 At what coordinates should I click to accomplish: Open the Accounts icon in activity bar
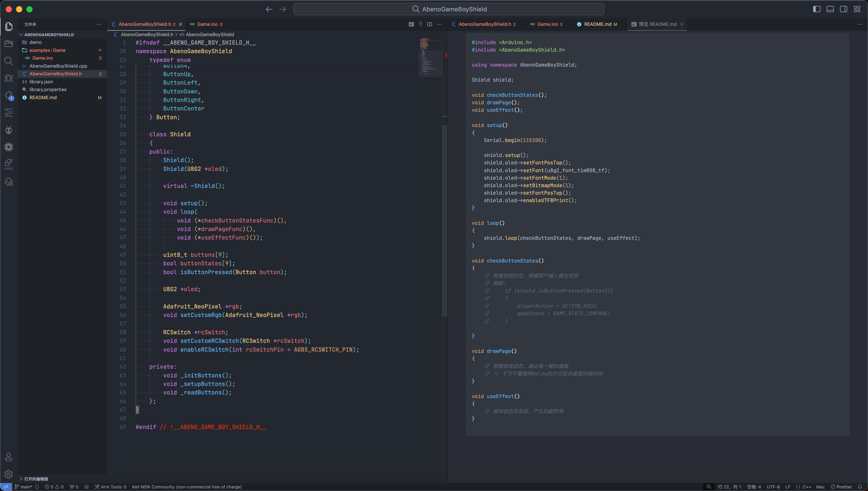point(9,457)
